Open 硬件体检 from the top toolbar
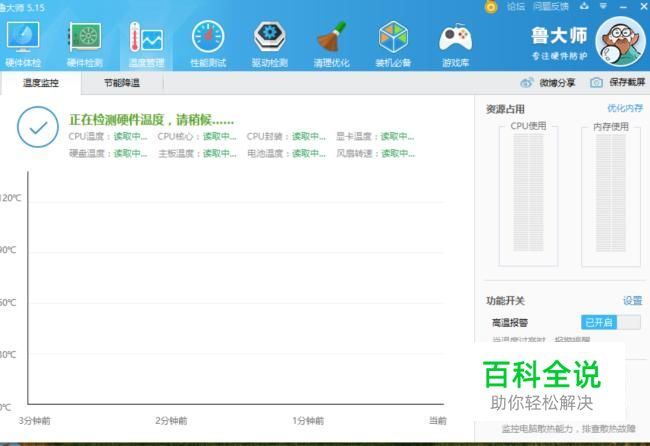The width and height of the screenshot is (650, 446). 23,44
